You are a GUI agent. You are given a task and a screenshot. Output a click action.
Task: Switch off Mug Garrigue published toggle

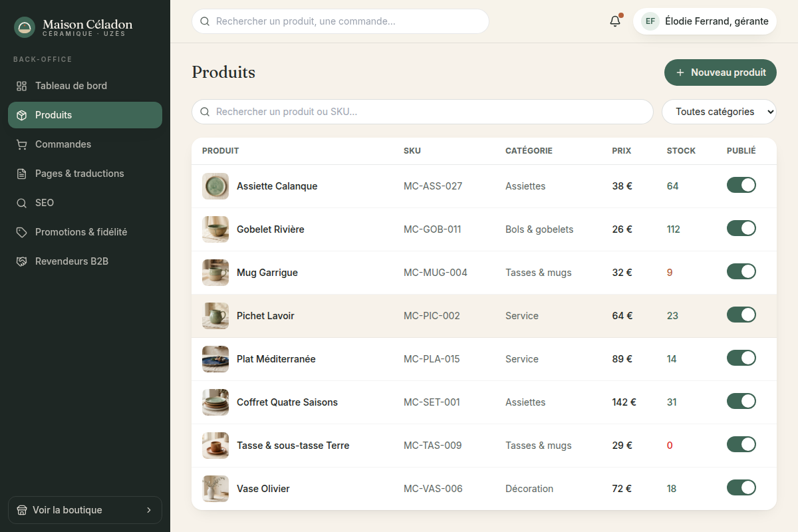click(741, 271)
